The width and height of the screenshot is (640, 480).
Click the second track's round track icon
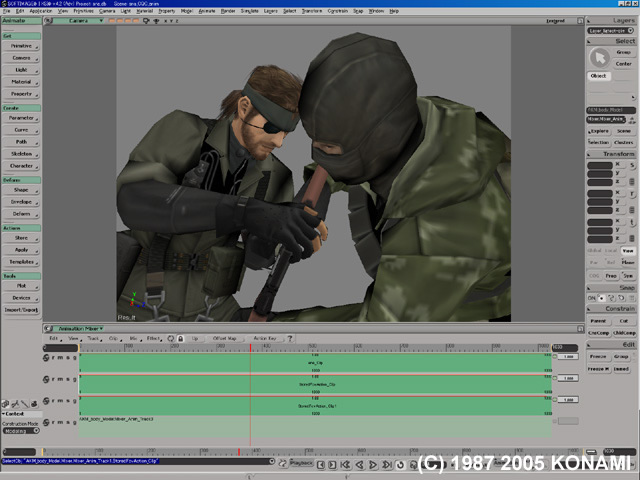[46, 379]
